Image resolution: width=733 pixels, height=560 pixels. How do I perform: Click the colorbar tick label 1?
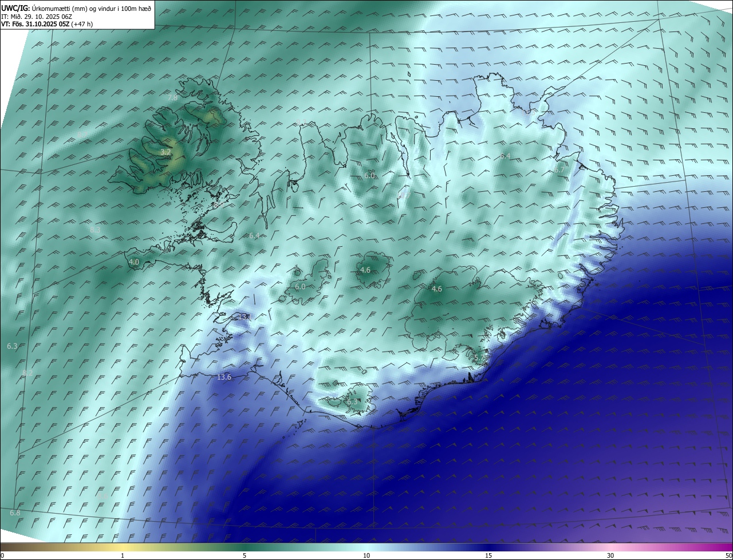pos(123,555)
